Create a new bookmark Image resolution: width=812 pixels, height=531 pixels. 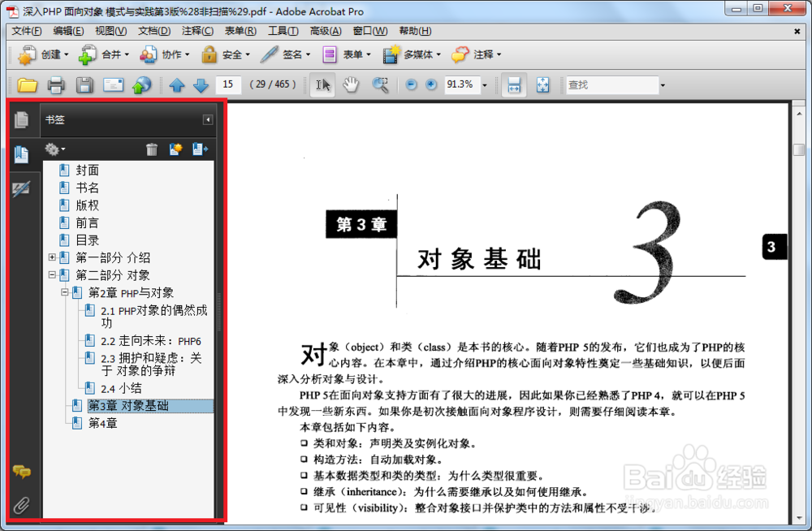coord(175,149)
